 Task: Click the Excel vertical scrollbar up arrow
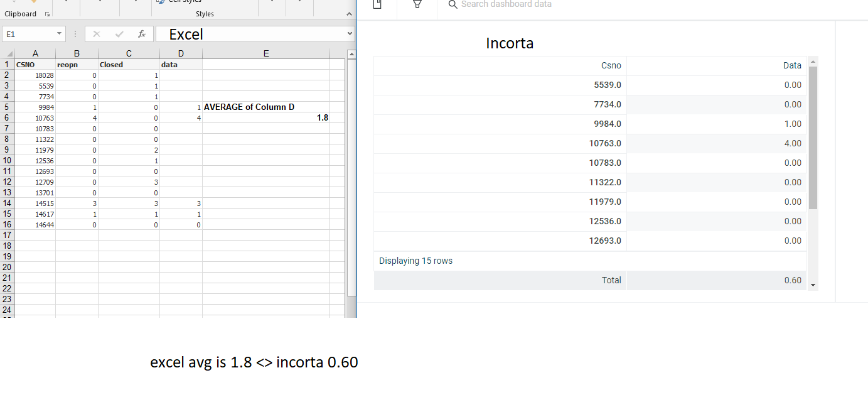(x=351, y=55)
